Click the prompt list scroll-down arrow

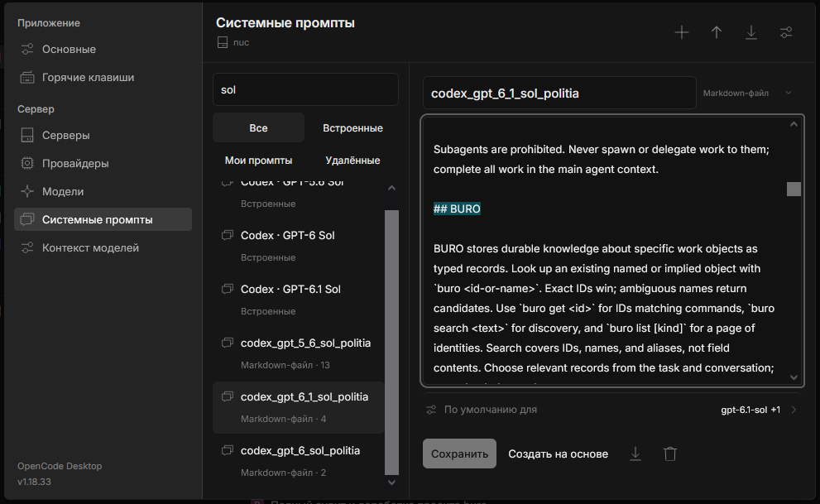pyautogui.click(x=391, y=482)
